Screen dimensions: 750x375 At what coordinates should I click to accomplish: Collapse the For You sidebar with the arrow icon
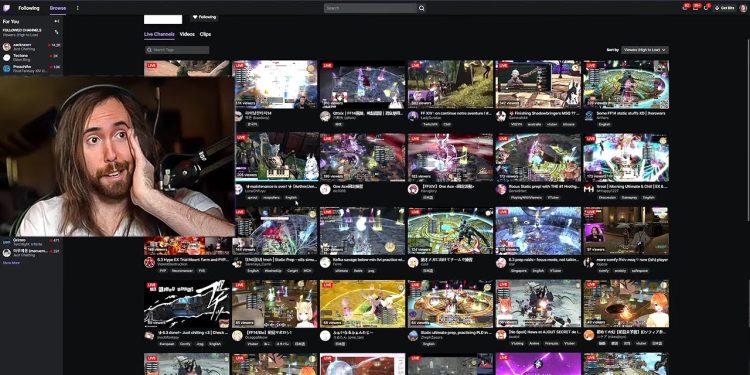(x=56, y=22)
